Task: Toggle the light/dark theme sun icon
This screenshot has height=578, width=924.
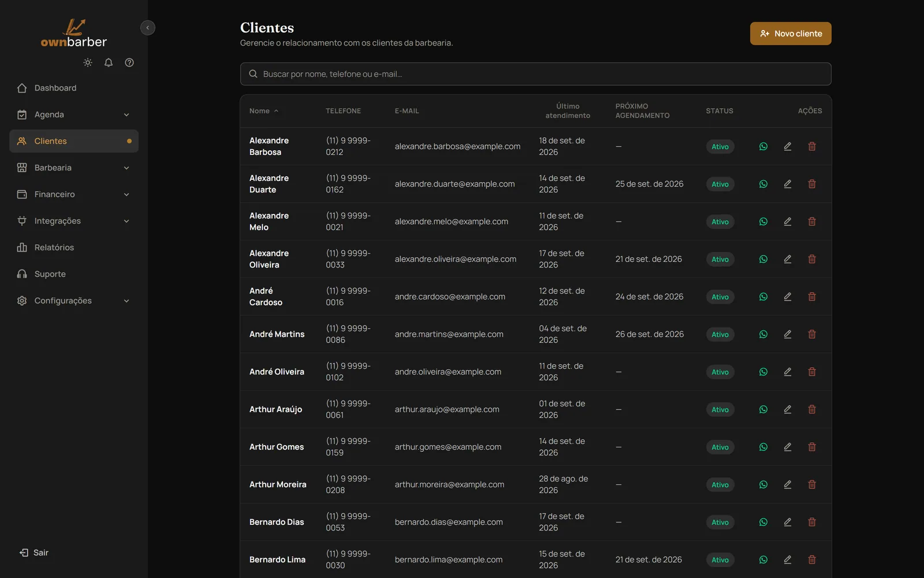Action: point(88,62)
